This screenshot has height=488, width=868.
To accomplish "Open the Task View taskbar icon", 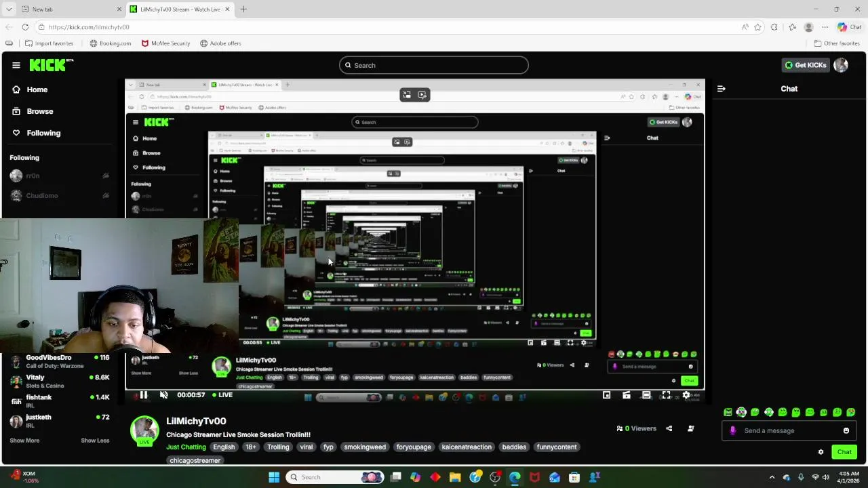I will click(395, 477).
